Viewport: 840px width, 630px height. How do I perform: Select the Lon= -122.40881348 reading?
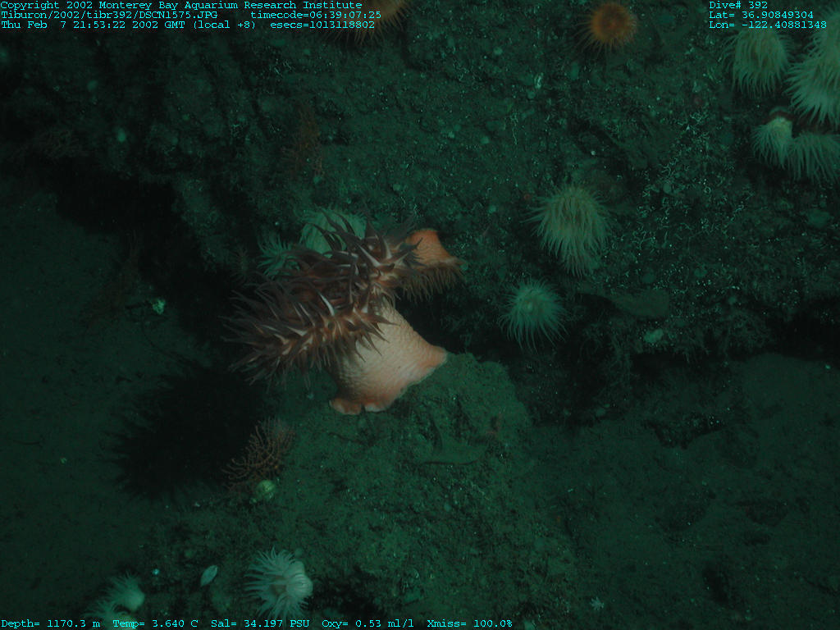768,25
